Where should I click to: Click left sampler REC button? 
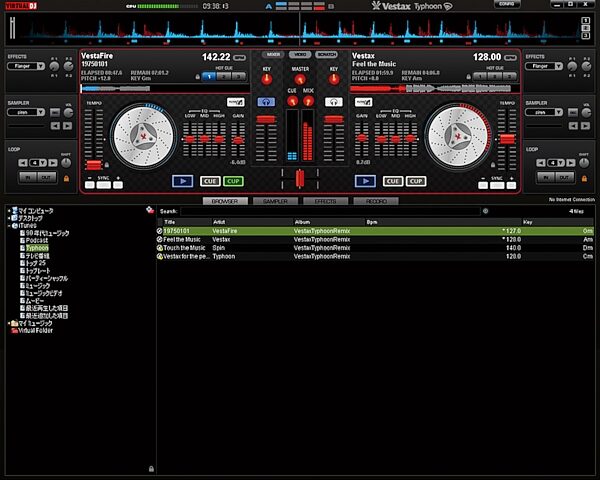(55, 113)
